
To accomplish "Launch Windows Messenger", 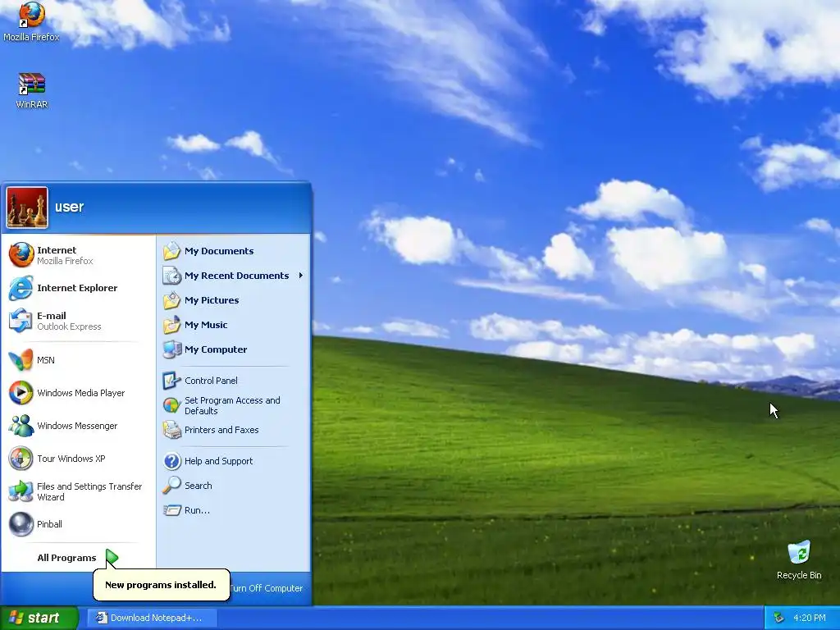I will [x=79, y=426].
